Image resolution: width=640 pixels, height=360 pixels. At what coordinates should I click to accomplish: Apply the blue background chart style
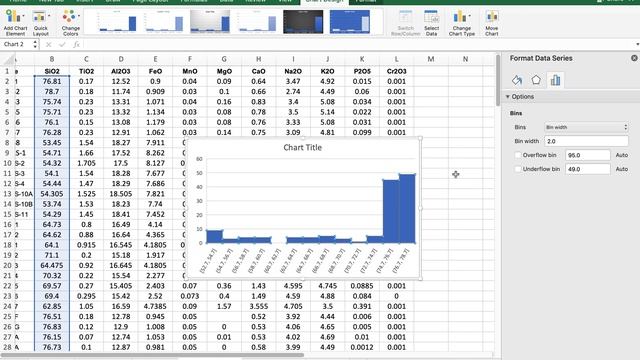point(350,22)
